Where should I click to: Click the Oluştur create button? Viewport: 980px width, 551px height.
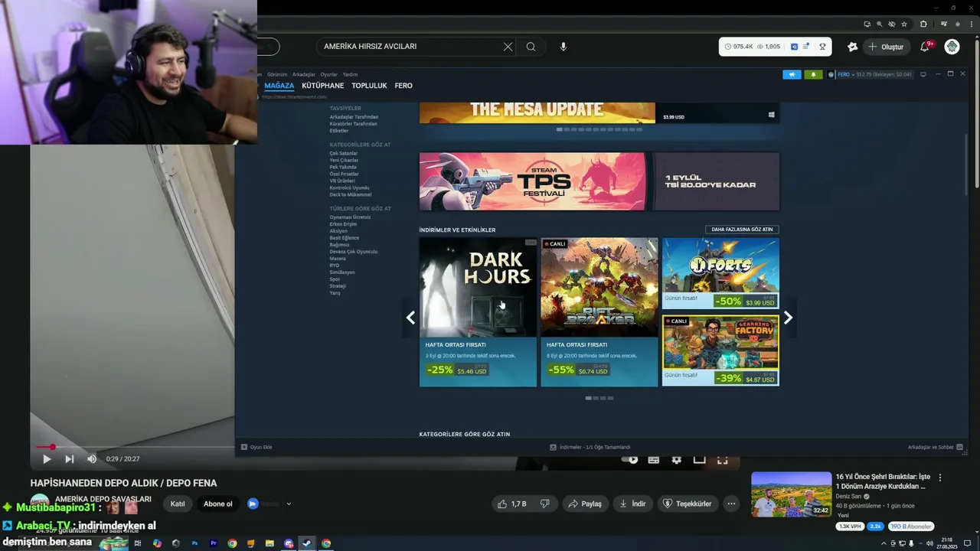click(886, 47)
